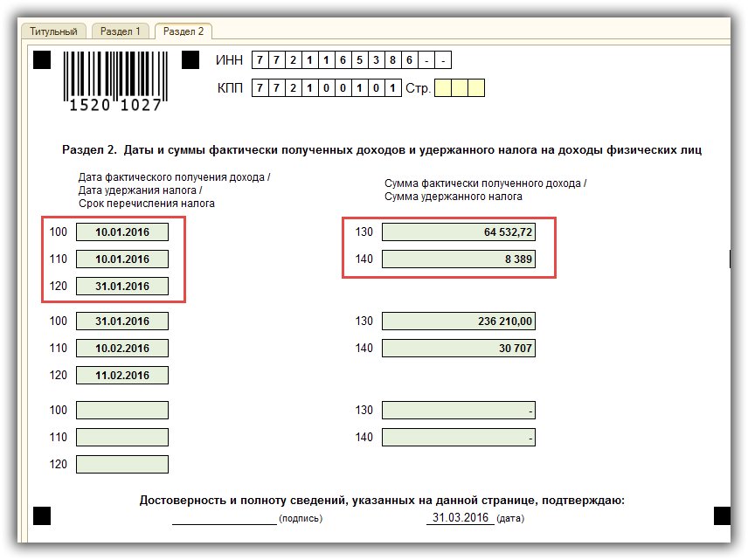Click the date field showing 11.02.2016
This screenshot has width=748, height=560.
click(x=122, y=376)
